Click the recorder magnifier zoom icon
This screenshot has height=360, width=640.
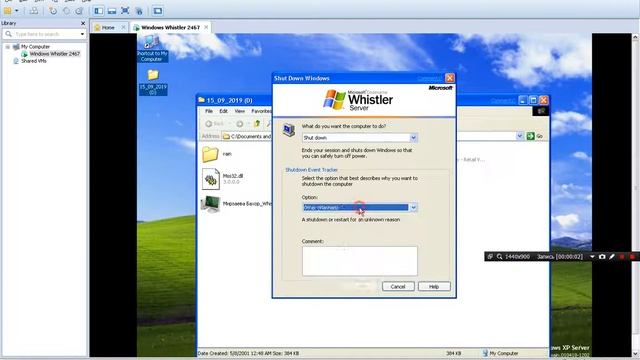[x=499, y=257]
